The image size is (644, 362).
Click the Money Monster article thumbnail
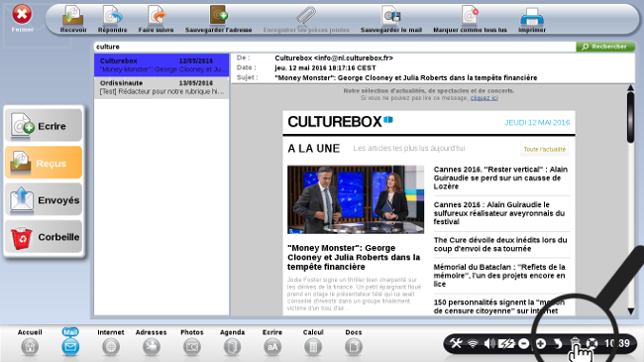(356, 199)
